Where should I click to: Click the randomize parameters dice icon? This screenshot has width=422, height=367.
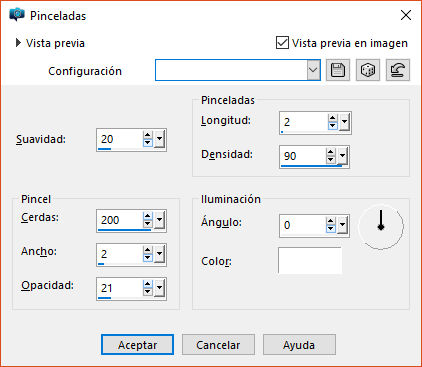(x=368, y=70)
